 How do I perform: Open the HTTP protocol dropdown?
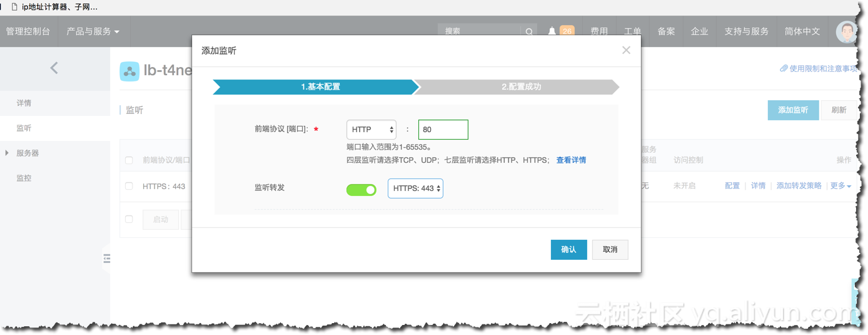tap(371, 130)
